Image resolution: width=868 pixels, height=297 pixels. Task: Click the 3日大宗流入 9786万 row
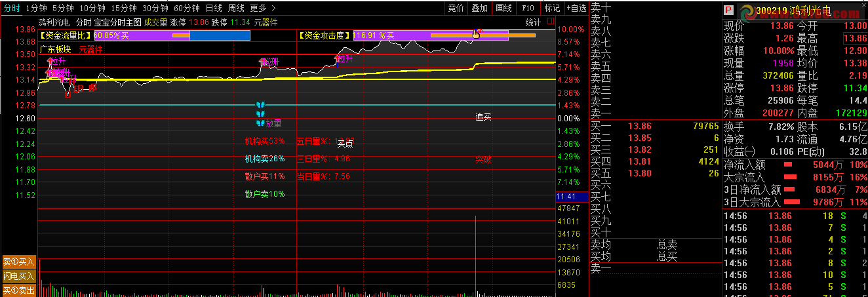(795, 202)
